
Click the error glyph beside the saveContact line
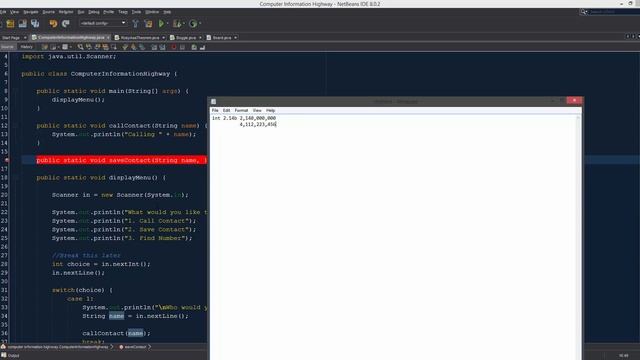tap(7, 160)
